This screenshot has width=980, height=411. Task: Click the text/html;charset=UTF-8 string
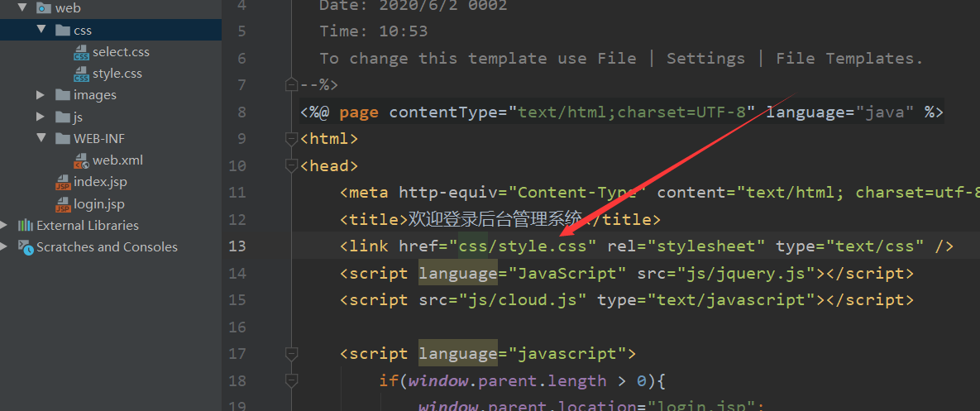coord(631,112)
